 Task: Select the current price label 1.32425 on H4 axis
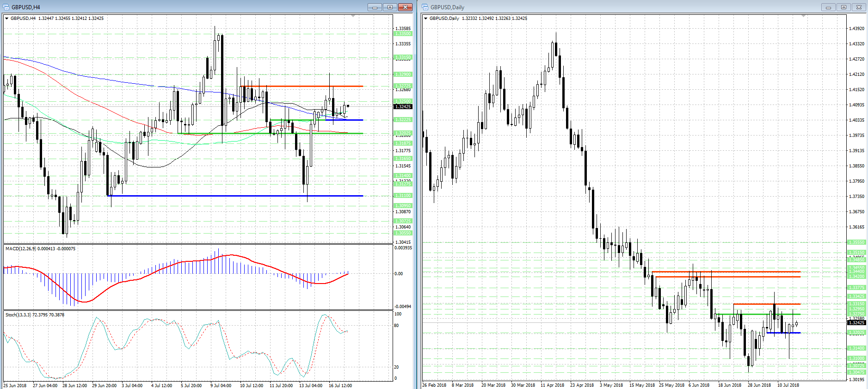point(403,106)
